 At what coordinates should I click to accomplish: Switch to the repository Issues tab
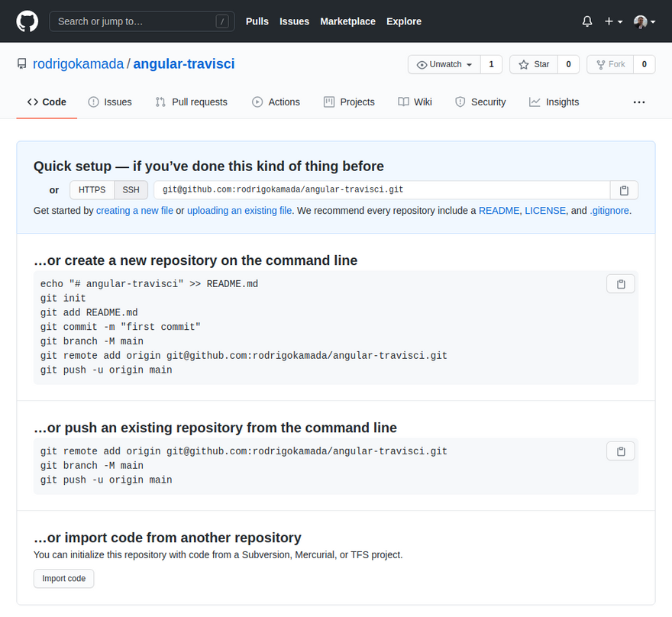click(110, 102)
